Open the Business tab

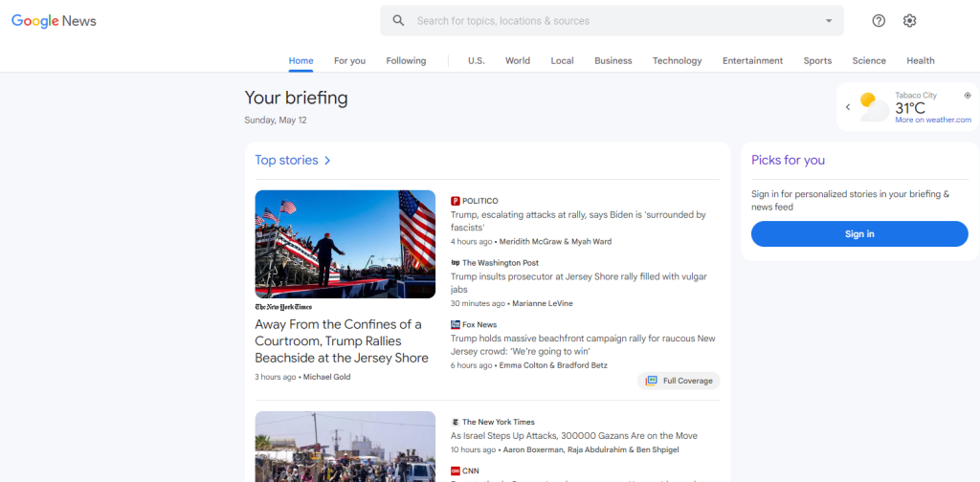[613, 60]
